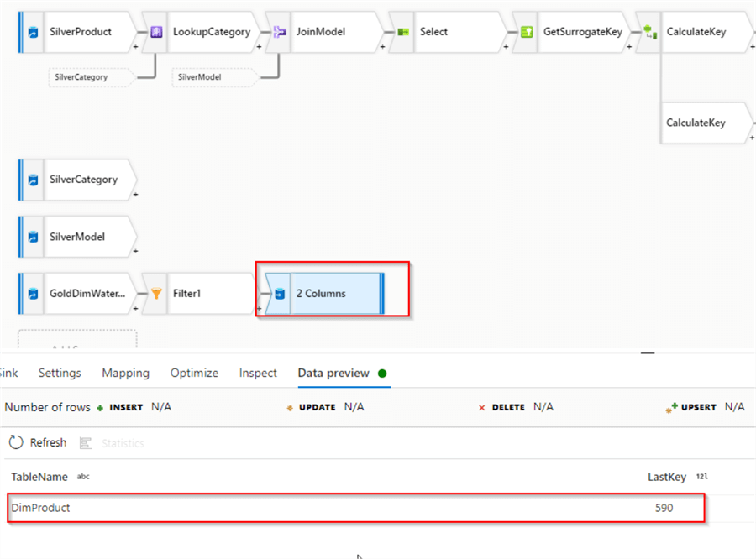Click the Statistics chart icon
Viewport: 756px width, 559px height.
(86, 443)
